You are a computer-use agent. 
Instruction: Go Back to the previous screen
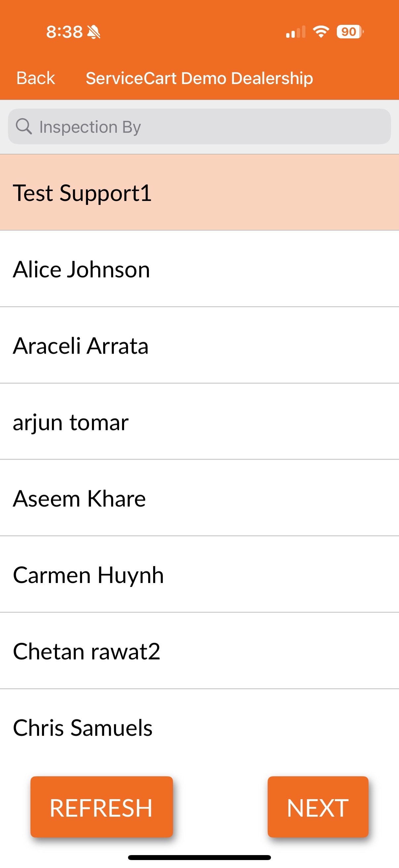[x=36, y=78]
